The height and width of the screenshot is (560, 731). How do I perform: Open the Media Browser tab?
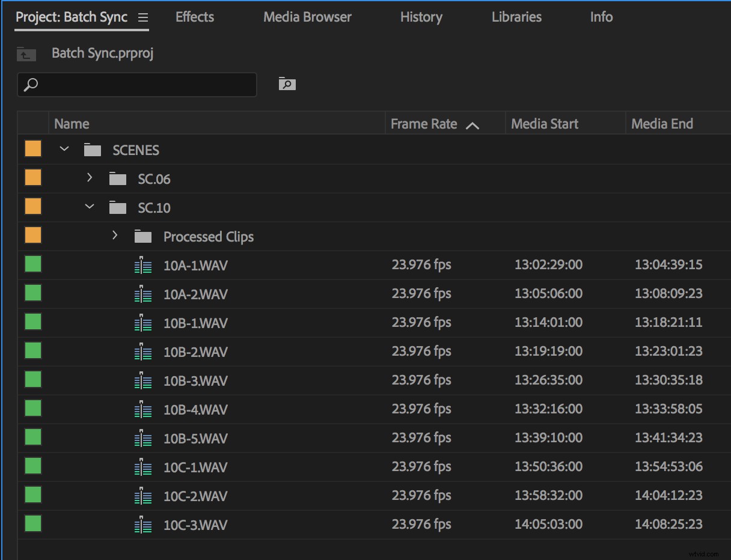coord(307,17)
